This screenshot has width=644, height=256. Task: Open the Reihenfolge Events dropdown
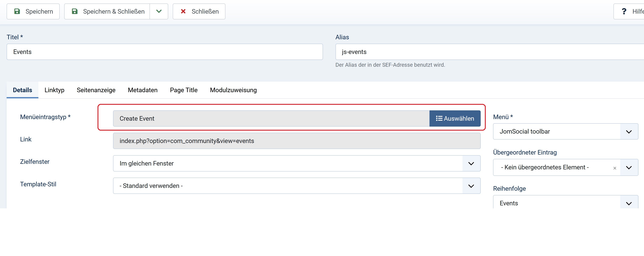tap(628, 203)
